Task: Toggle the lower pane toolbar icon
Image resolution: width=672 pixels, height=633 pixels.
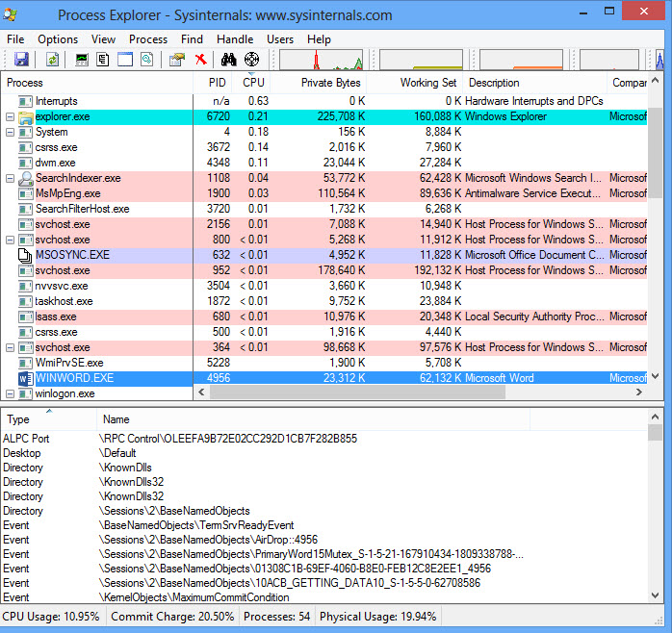Action: point(125,59)
